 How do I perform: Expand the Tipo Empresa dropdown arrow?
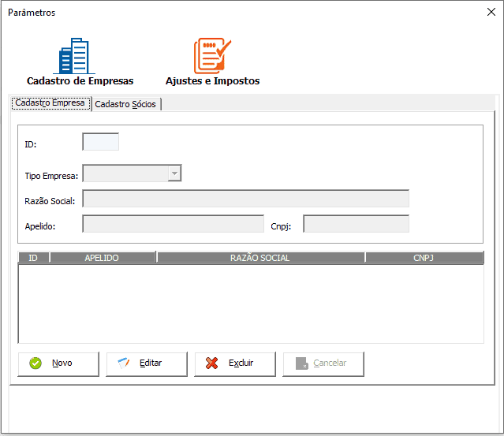pos(174,173)
